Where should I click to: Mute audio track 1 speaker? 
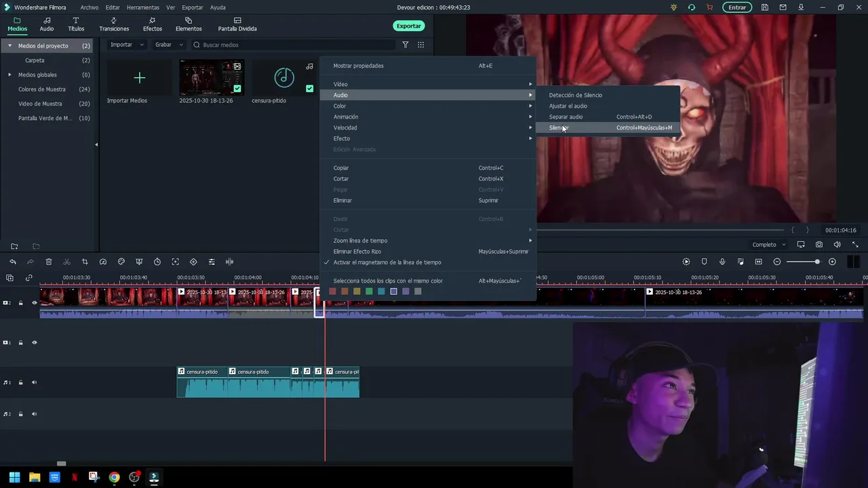point(35,382)
